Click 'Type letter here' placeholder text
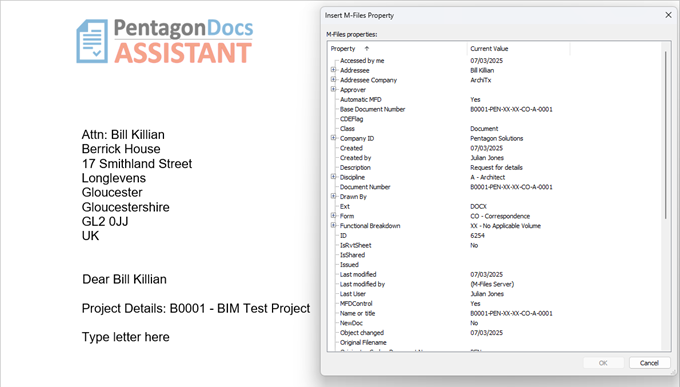The height and width of the screenshot is (387, 680). tap(126, 337)
